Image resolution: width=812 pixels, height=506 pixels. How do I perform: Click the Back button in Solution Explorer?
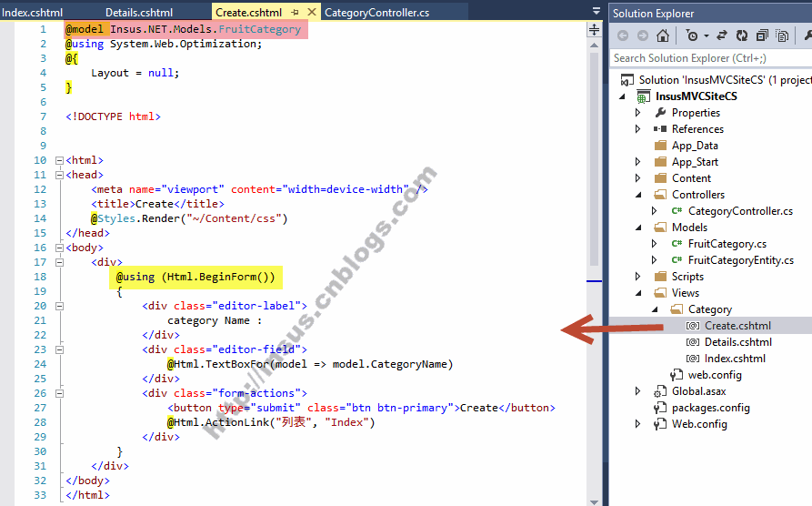tap(623, 35)
